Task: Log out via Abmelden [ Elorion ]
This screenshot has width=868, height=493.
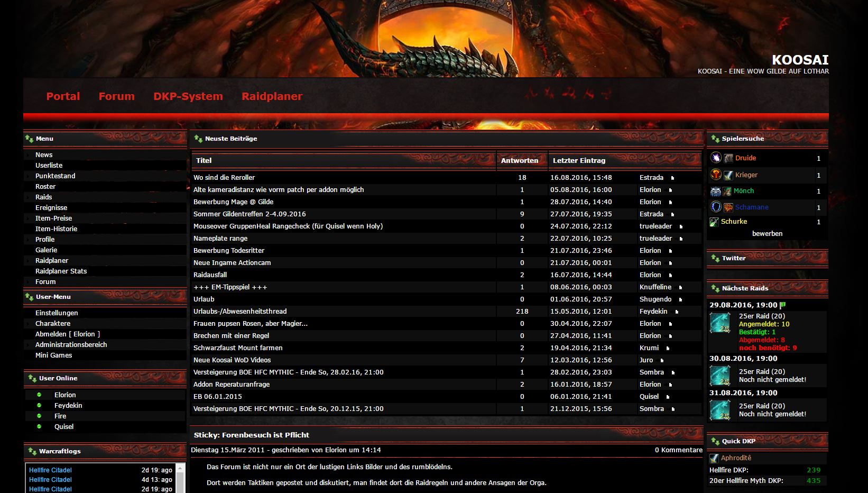Action: click(68, 334)
